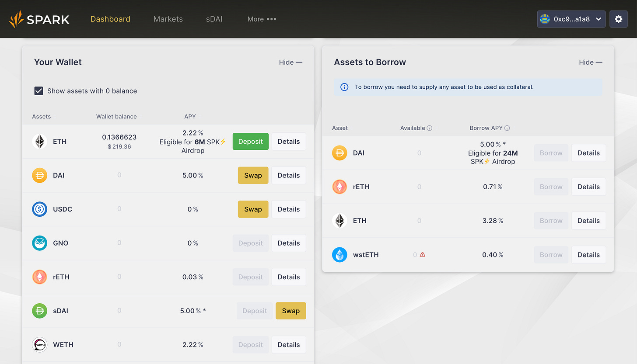Click the USDC token icon
Image resolution: width=637 pixels, height=364 pixels.
(x=40, y=209)
